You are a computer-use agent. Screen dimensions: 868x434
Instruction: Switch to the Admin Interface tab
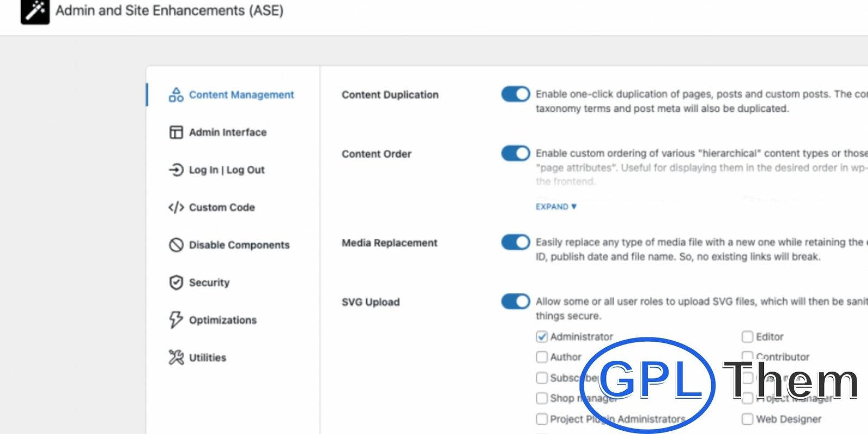(227, 132)
